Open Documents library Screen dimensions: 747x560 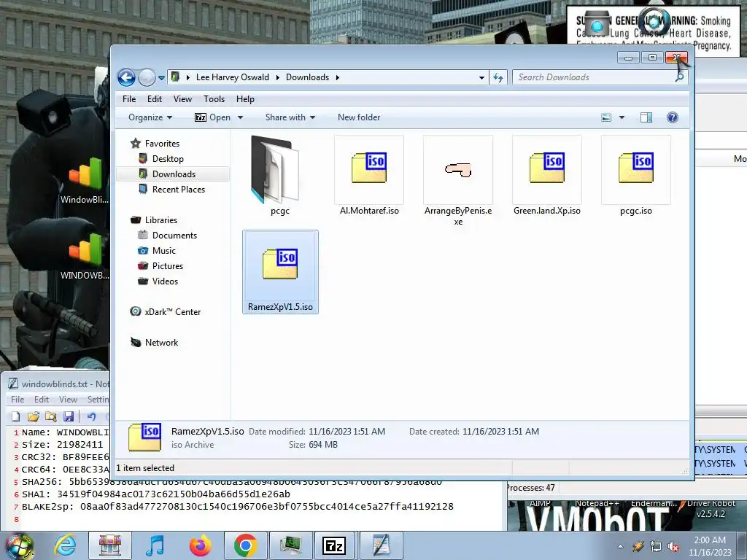[x=174, y=236]
